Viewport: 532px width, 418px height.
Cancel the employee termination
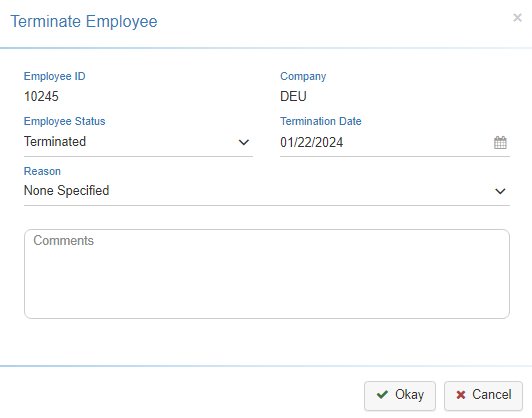coord(483,395)
